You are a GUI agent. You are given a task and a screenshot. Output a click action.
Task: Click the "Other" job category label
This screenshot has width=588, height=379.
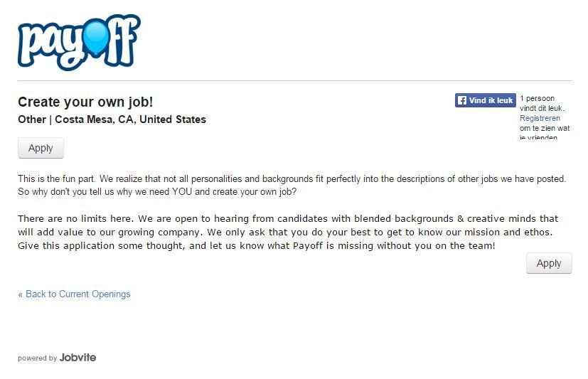(32, 119)
